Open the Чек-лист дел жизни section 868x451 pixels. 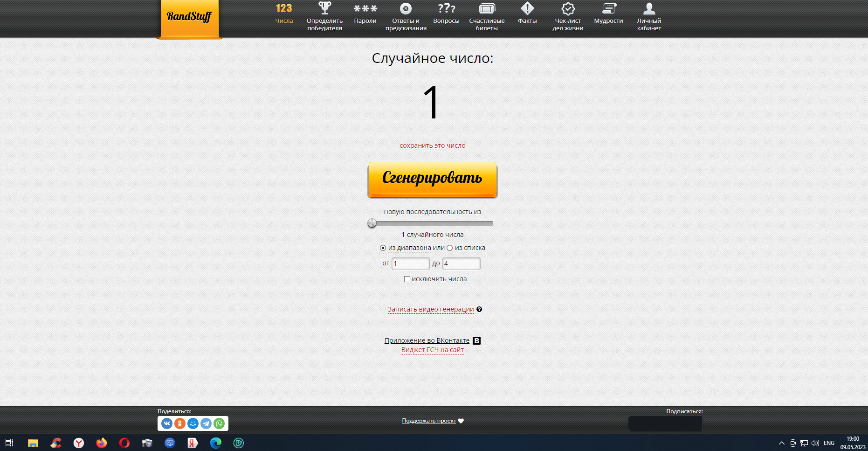pos(568,16)
